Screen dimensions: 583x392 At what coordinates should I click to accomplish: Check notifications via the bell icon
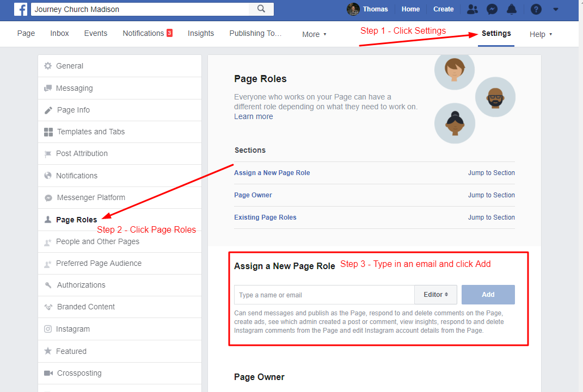[x=512, y=9]
